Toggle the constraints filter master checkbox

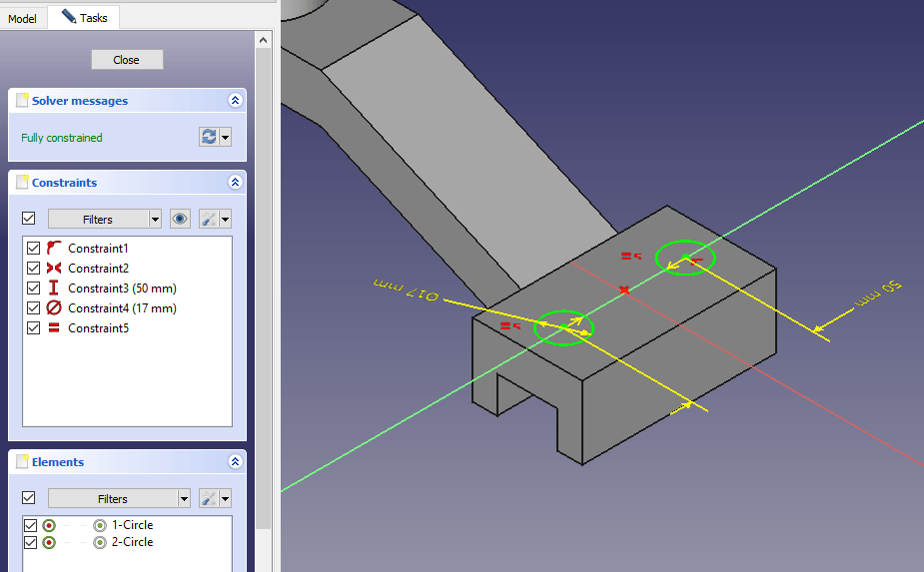click(28, 218)
